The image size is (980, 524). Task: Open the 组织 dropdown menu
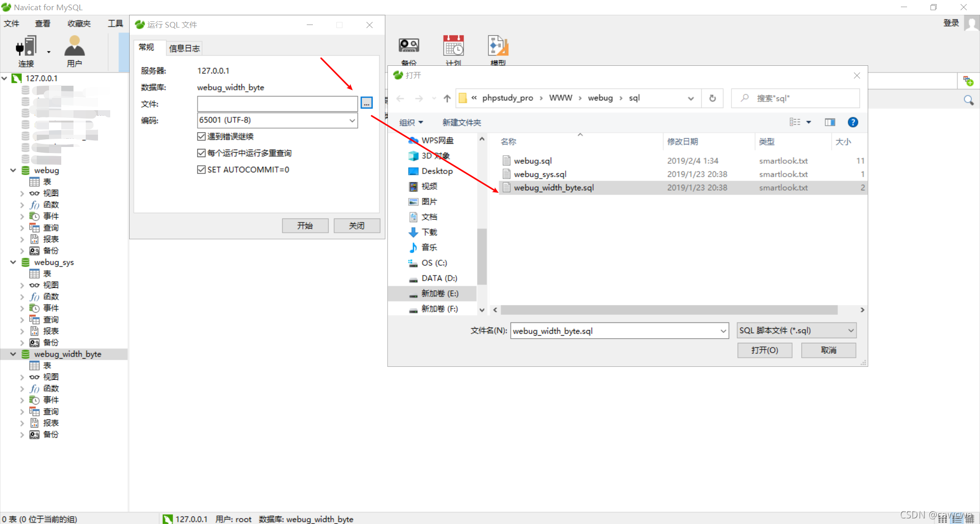[411, 122]
